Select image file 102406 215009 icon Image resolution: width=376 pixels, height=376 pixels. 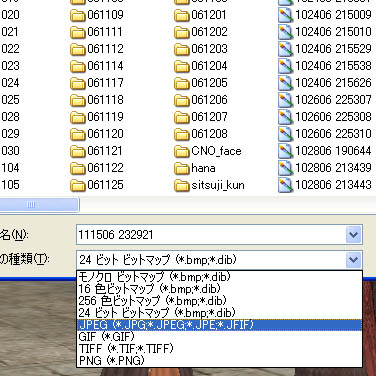pyautogui.click(x=285, y=15)
